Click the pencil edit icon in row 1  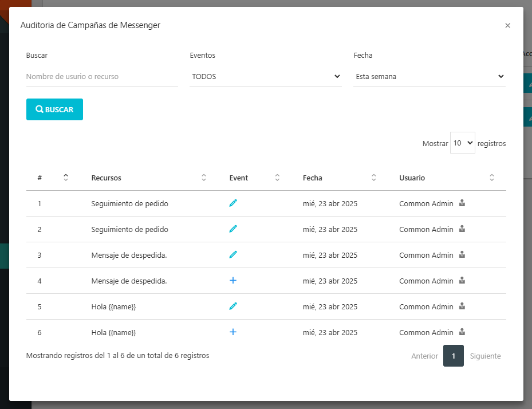click(233, 203)
